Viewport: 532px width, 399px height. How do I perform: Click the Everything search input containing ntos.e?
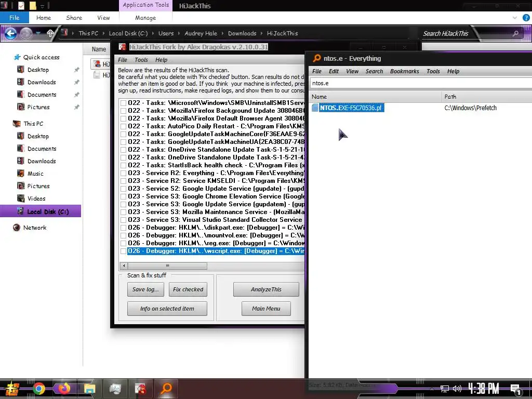(421, 83)
